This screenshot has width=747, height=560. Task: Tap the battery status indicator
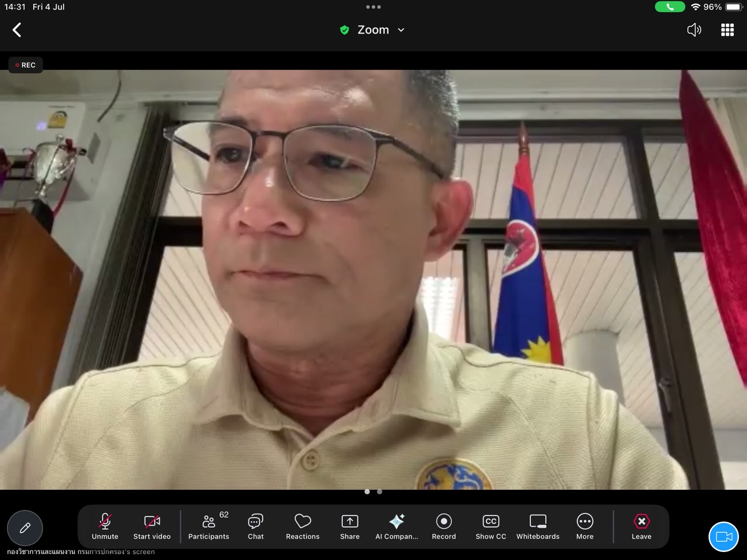point(734,7)
